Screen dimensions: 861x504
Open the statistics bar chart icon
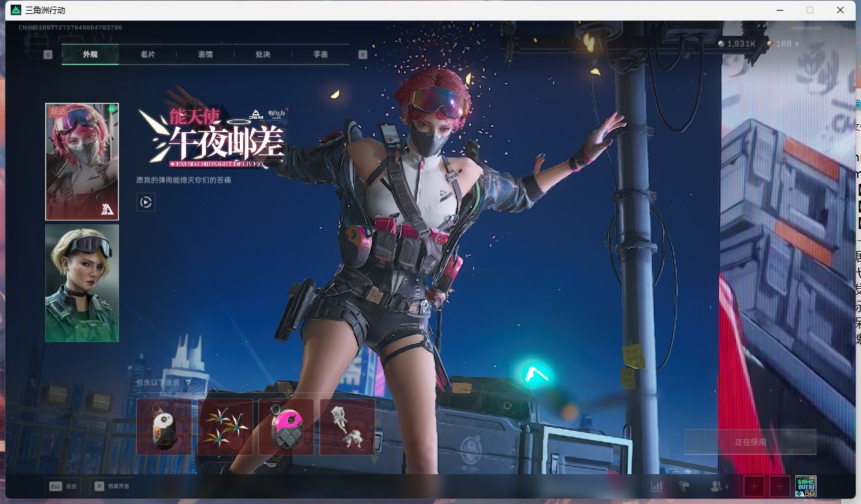pyautogui.click(x=656, y=486)
